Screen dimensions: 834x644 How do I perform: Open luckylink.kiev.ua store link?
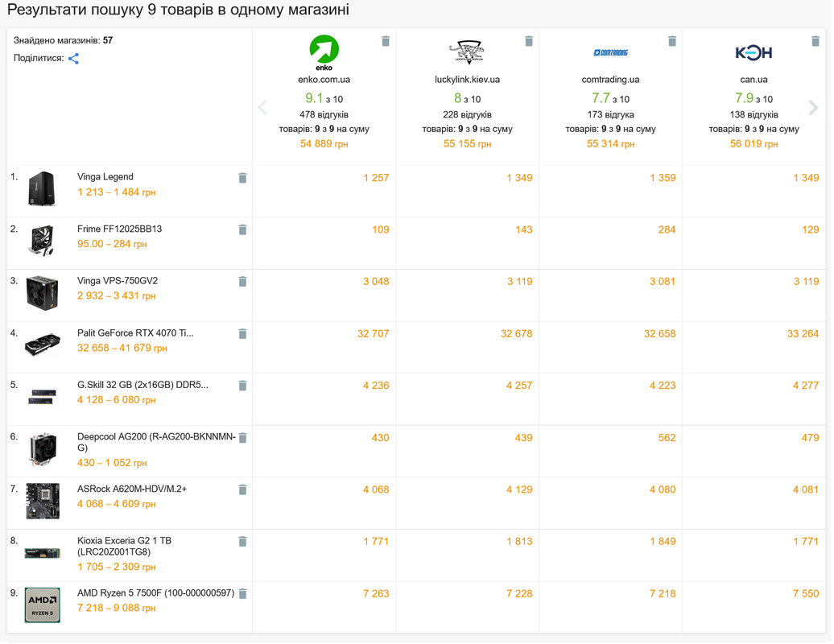[467, 80]
